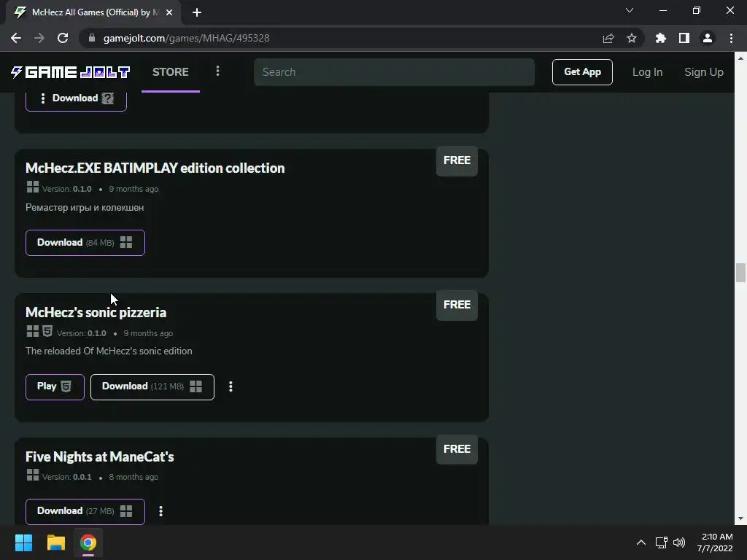The width and height of the screenshot is (747, 560).
Task: Click Chrome icon in taskbar
Action: coord(88,542)
